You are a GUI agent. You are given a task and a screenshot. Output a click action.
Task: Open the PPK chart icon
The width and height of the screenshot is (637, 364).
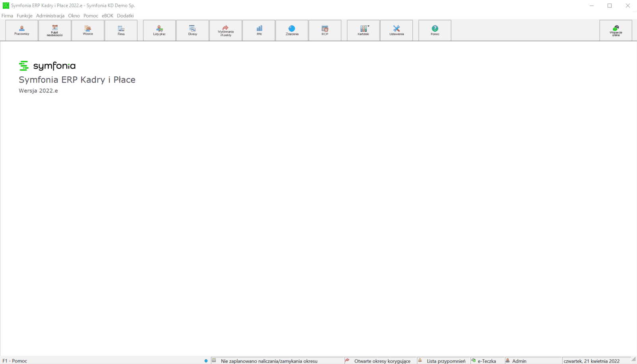[x=259, y=30]
